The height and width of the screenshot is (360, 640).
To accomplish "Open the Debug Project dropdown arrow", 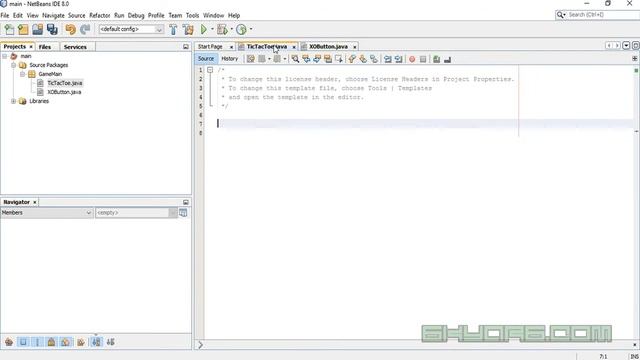I will click(231, 29).
